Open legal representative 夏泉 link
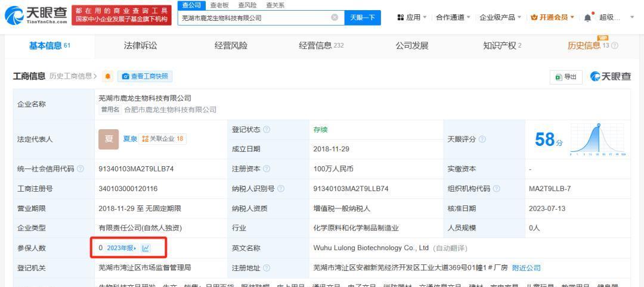 pos(130,139)
